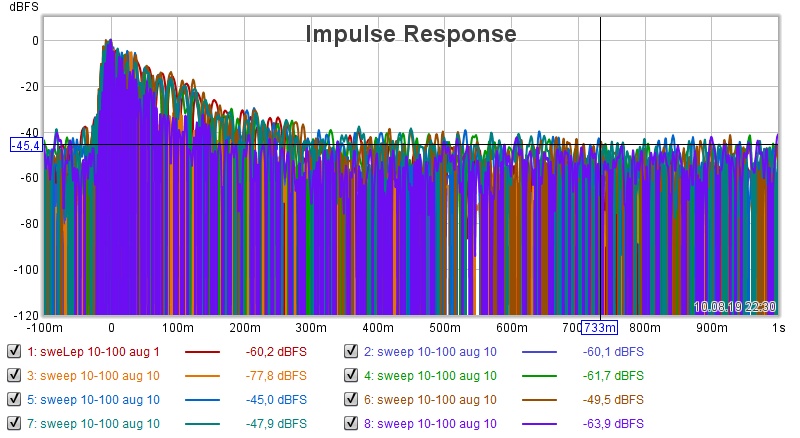Screen dimensions: 800x438
Task: Click dark red line swatch of trace 1
Action: click(203, 352)
